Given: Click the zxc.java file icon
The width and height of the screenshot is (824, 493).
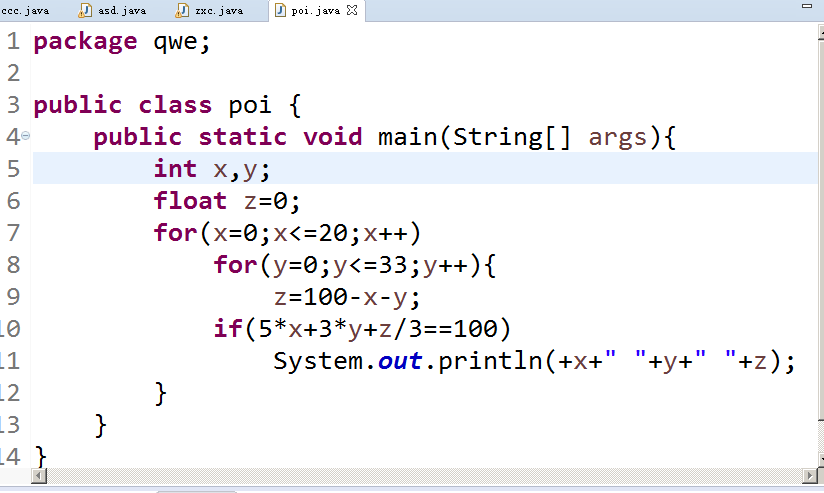Looking at the screenshot, I should click(182, 11).
